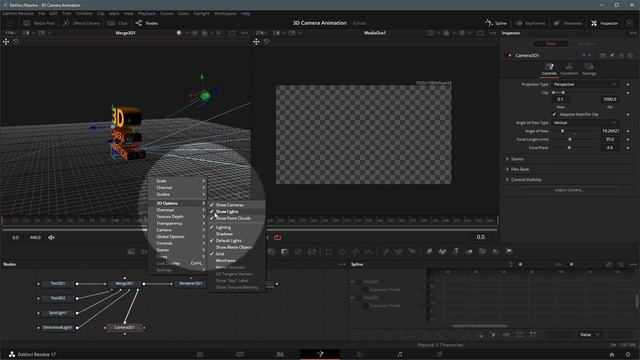Open the 3D Options context menu entry

click(x=178, y=203)
